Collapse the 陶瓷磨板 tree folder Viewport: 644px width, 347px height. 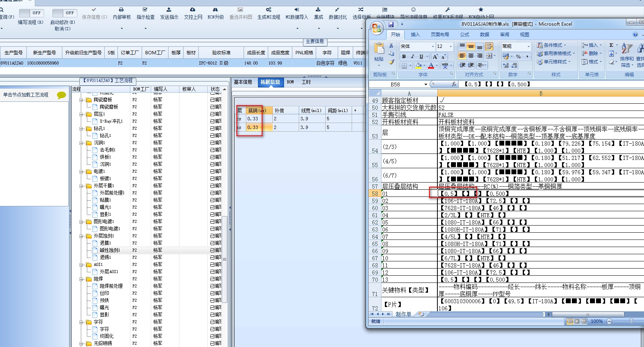pos(81,100)
